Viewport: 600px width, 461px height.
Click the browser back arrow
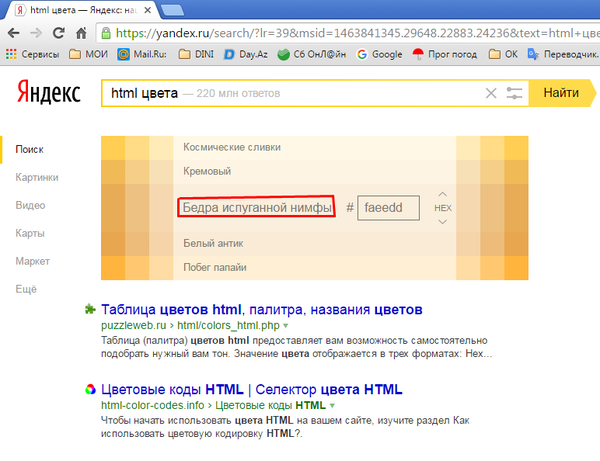(15, 32)
